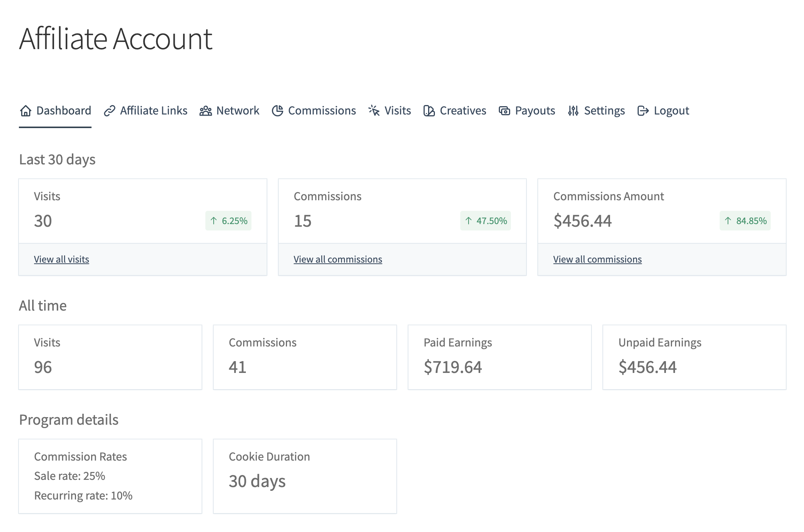Screen dimensions: 804x532
Task: Select the 47.50% growth indicator
Action: [x=485, y=221]
